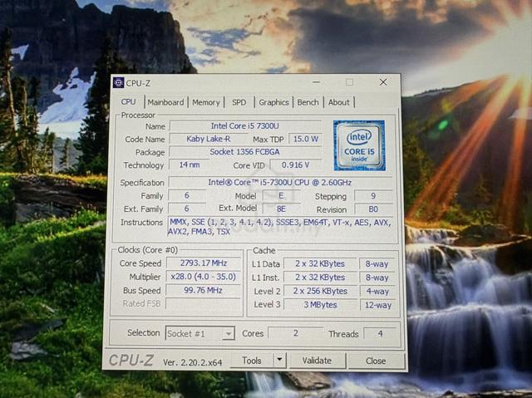The image size is (532, 398).
Task: Click the Intel Core i5 logo badge
Action: pos(360,145)
